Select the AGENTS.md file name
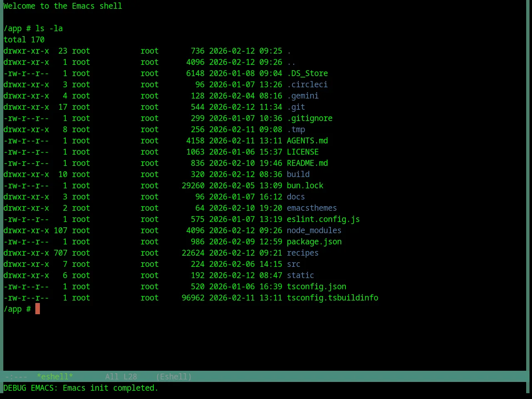 pyautogui.click(x=307, y=140)
